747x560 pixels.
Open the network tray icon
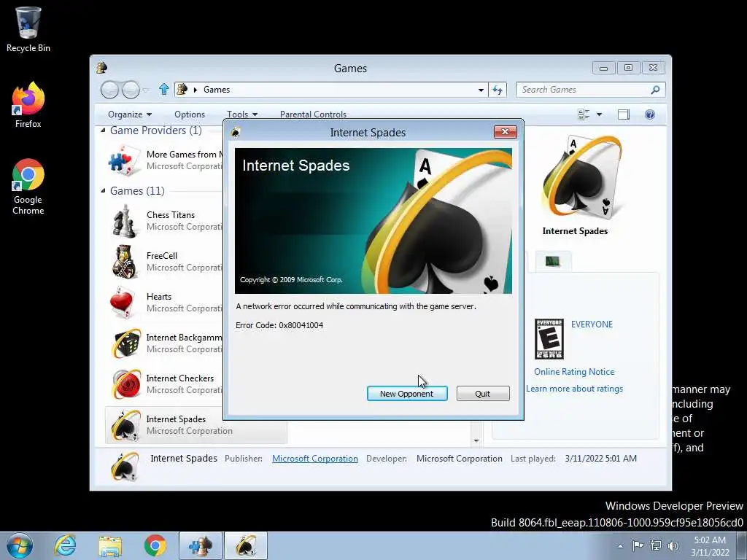(656, 545)
